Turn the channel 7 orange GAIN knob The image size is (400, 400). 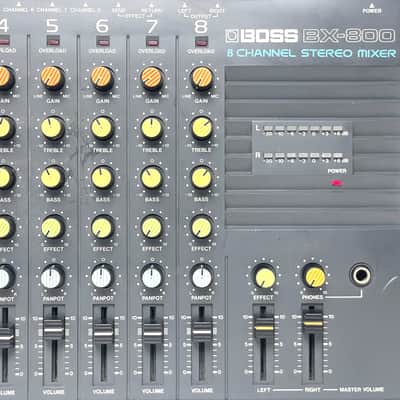tap(152, 78)
